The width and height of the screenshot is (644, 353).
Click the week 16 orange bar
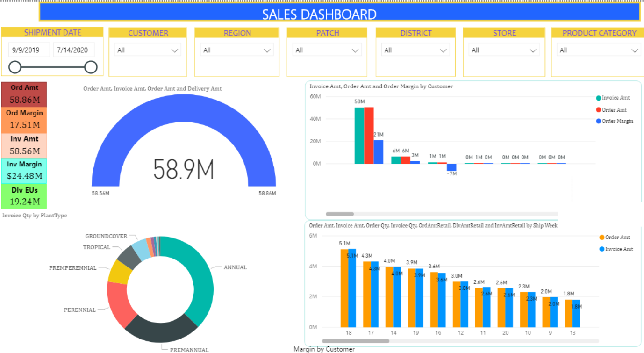(x=434, y=299)
